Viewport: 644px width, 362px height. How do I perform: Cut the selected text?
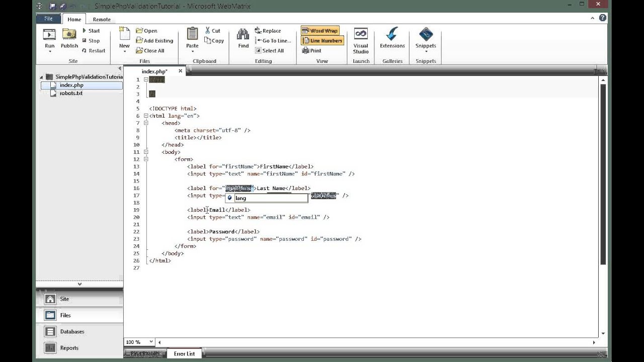[212, 31]
